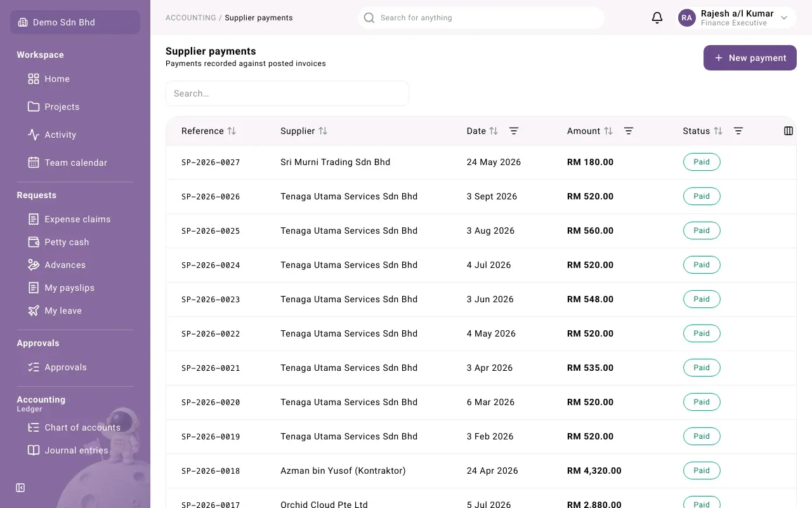Viewport: 812px width, 508px height.
Task: Sort by Supplier column
Action: pyautogui.click(x=304, y=131)
